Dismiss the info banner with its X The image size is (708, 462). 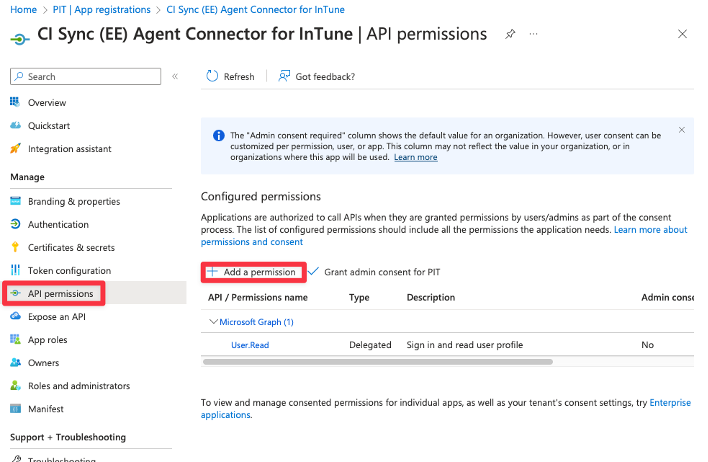[682, 130]
